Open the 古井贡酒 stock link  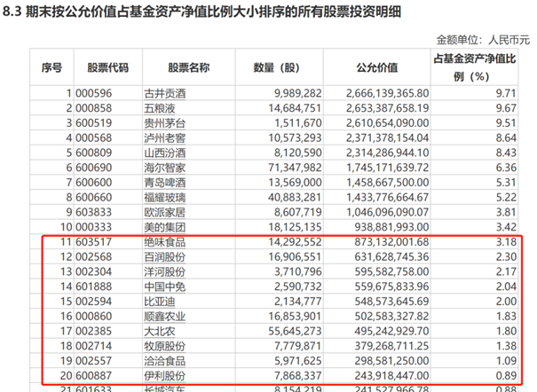coord(165,93)
